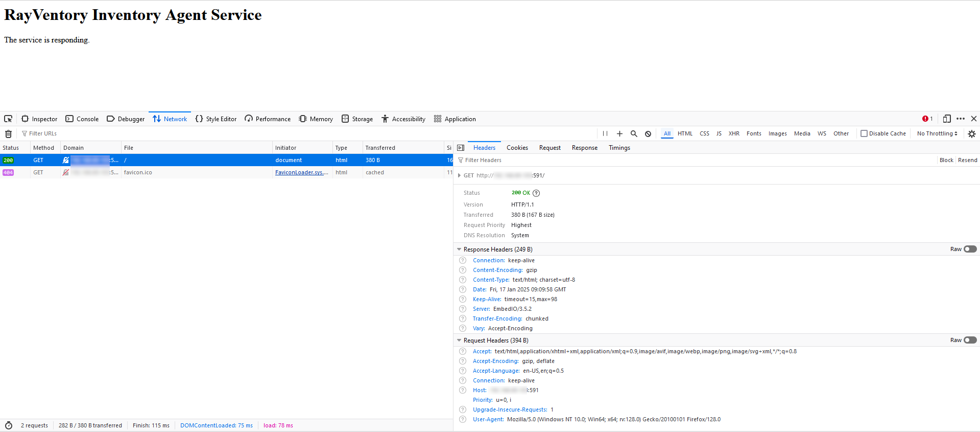Pause network log recording
980x432 pixels.
(605, 133)
